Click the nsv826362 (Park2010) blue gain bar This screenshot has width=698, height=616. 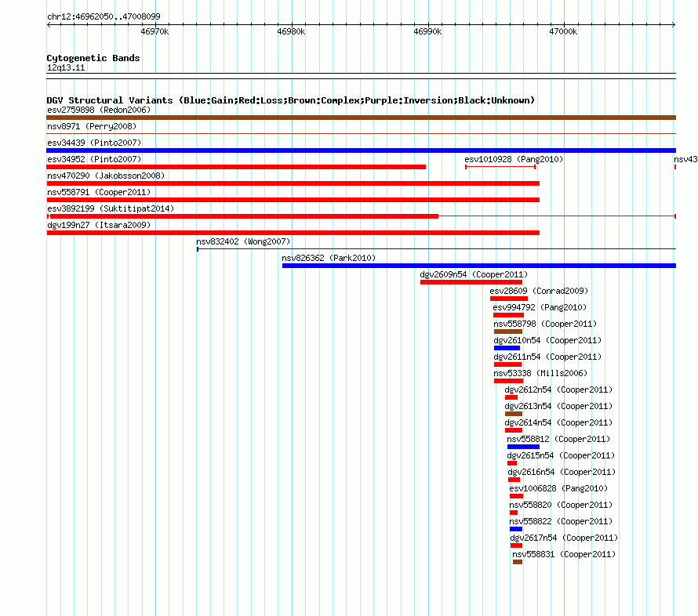click(x=479, y=266)
